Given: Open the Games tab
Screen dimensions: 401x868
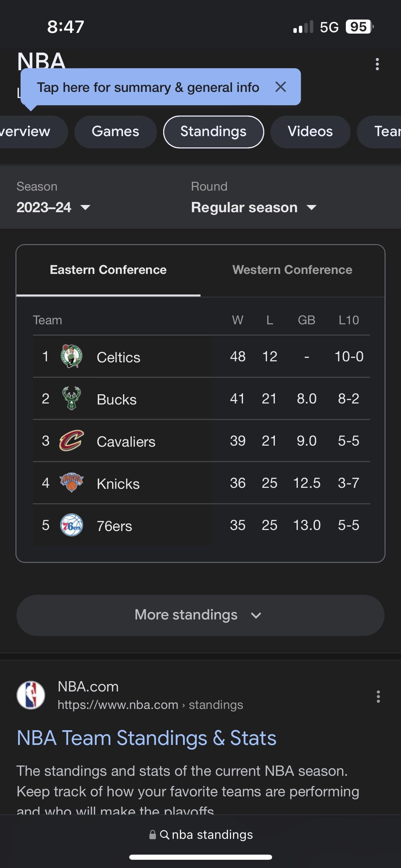Looking at the screenshot, I should pos(116,132).
